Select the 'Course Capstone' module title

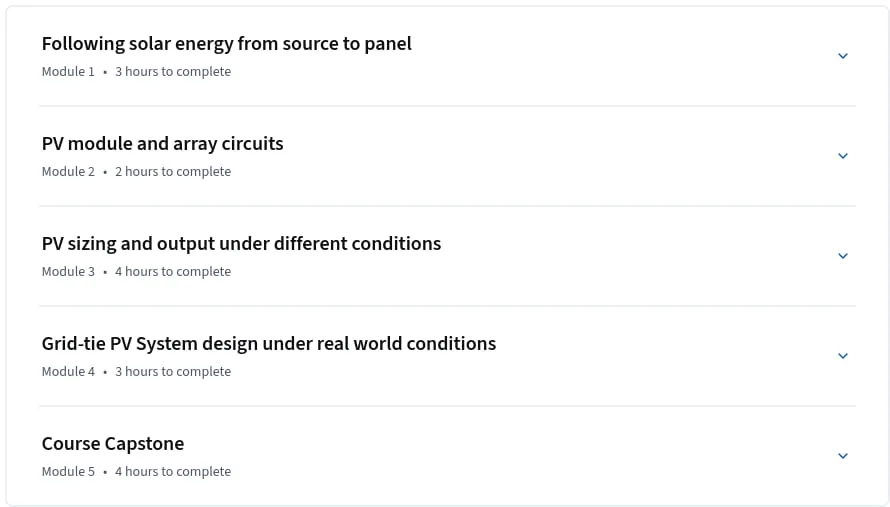coord(113,443)
